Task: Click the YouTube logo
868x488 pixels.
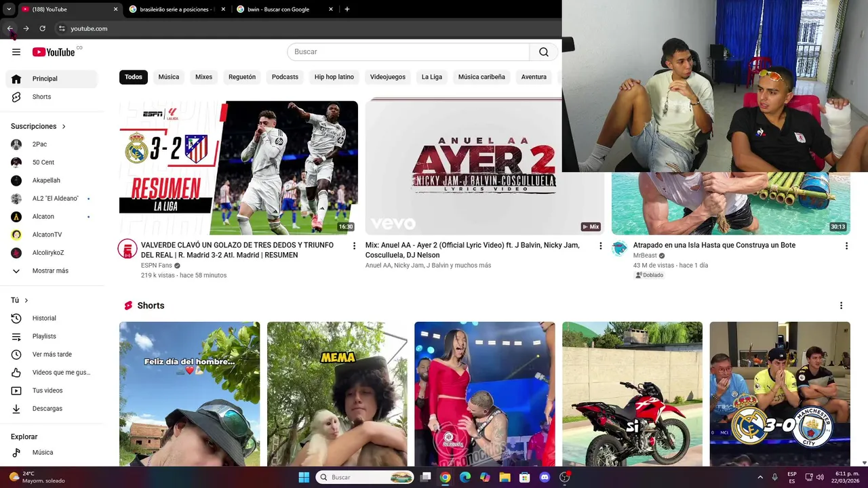Action: [54, 52]
